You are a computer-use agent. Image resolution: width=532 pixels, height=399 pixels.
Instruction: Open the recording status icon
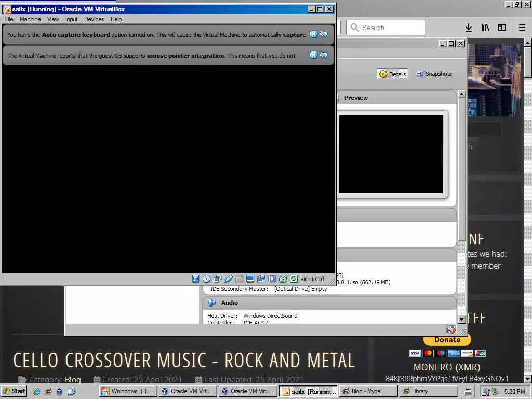click(261, 279)
